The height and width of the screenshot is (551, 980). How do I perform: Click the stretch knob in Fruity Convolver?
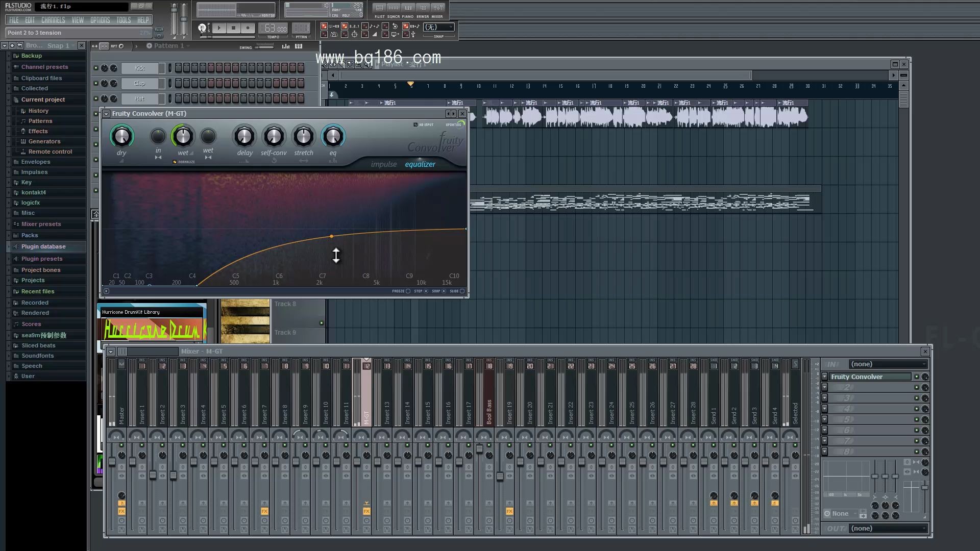click(303, 136)
